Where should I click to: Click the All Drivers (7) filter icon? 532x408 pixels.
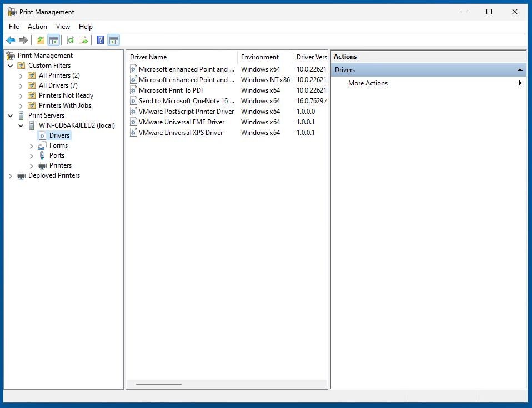click(32, 85)
